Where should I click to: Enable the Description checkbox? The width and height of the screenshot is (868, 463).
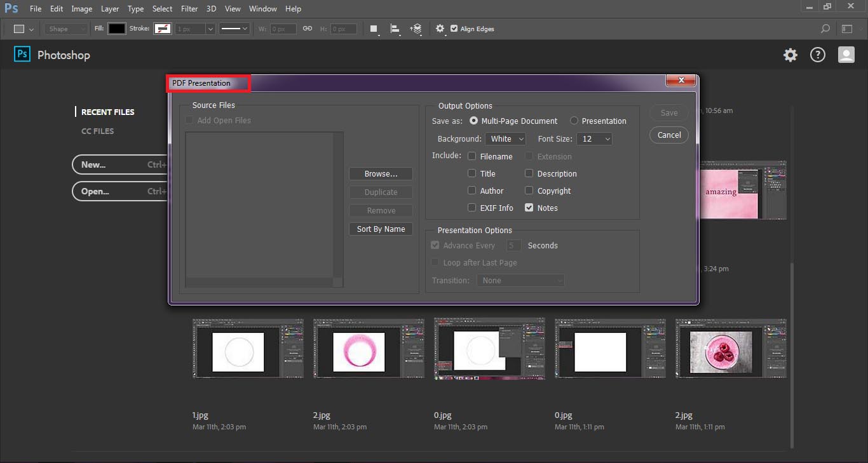pos(529,173)
